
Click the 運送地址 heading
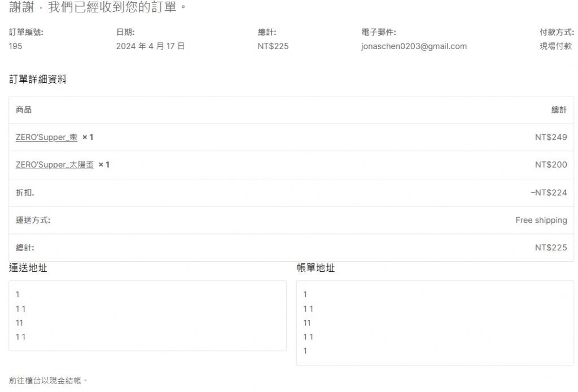point(28,268)
